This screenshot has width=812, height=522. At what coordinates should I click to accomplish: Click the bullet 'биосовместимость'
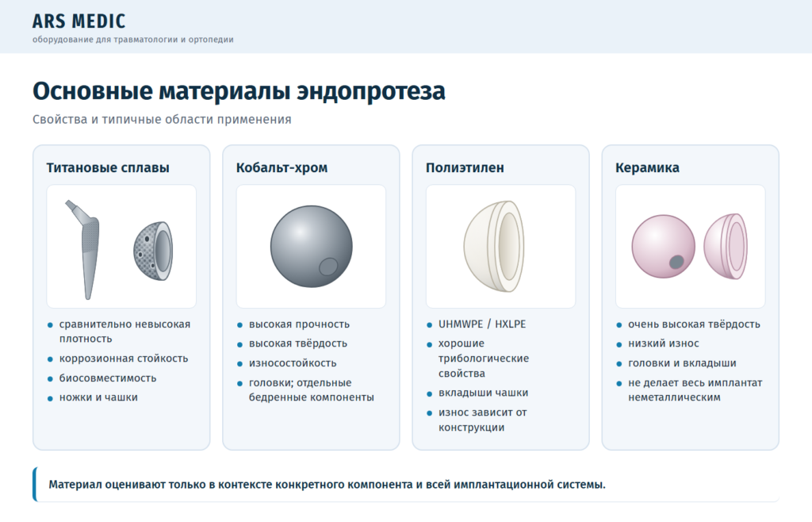[108, 378]
